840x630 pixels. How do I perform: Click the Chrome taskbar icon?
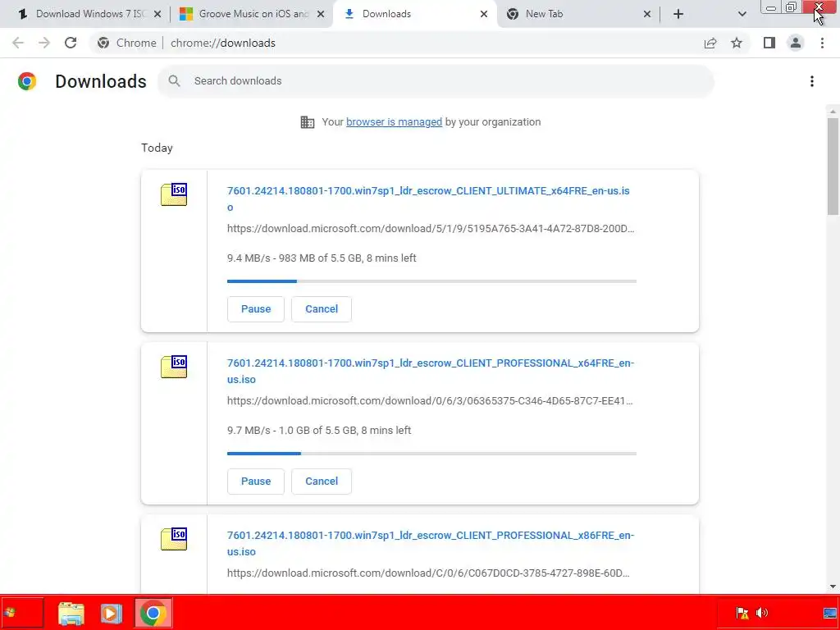point(153,613)
